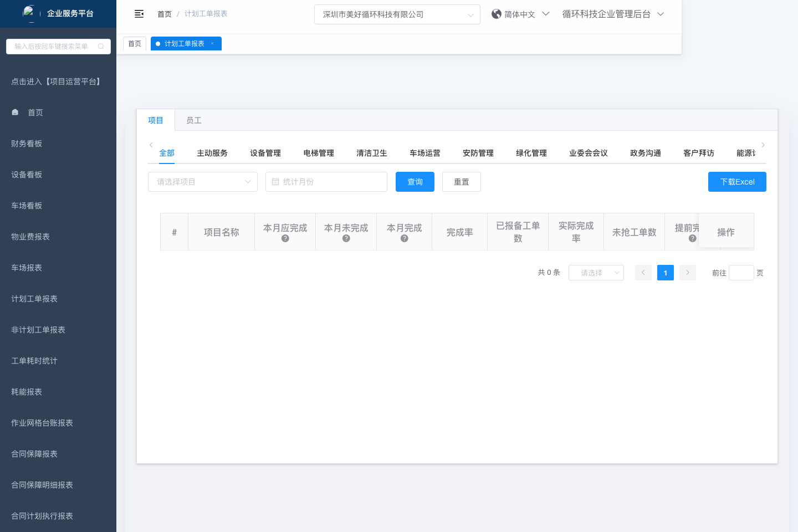This screenshot has width=798, height=532.
Task: Click help icon under 本月应完成 column
Action: (x=285, y=238)
